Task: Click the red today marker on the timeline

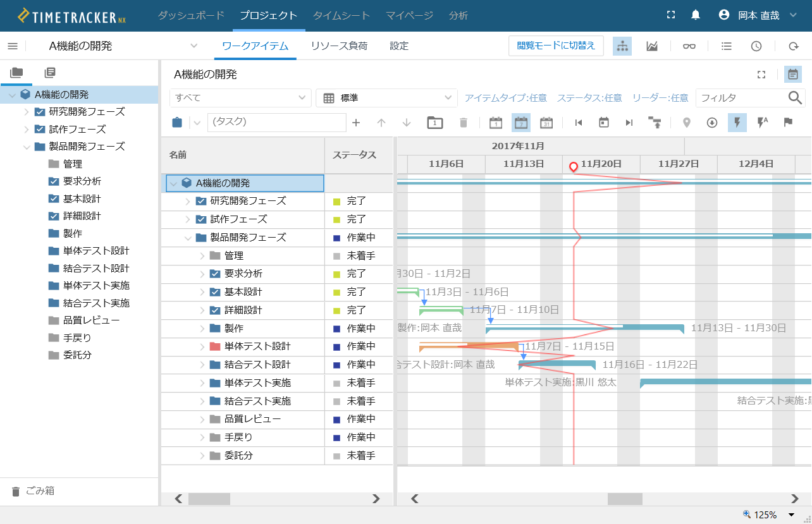Action: pos(574,167)
